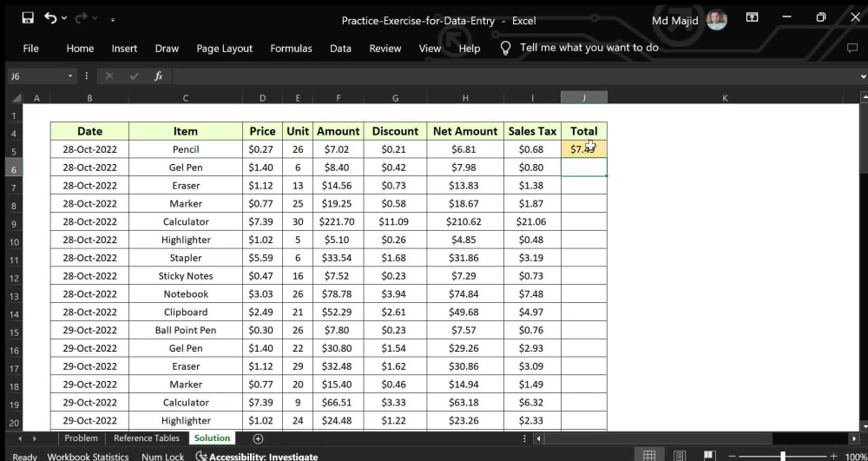Expand the formula bar chevron

pos(864,76)
